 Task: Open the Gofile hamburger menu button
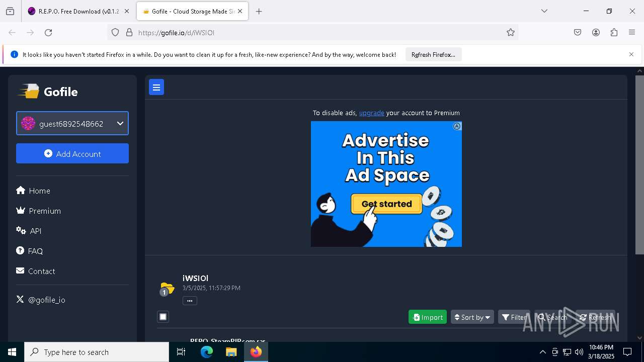tap(156, 87)
